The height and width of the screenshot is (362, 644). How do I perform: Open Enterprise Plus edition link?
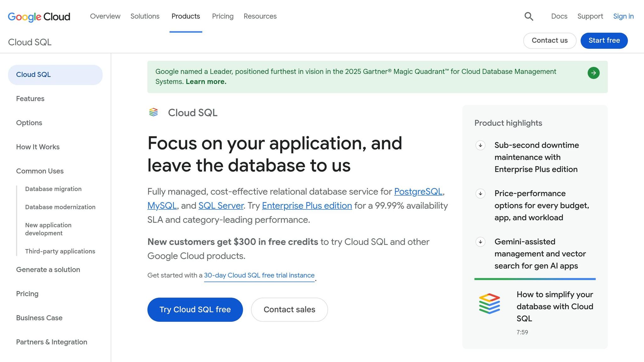pos(307,206)
